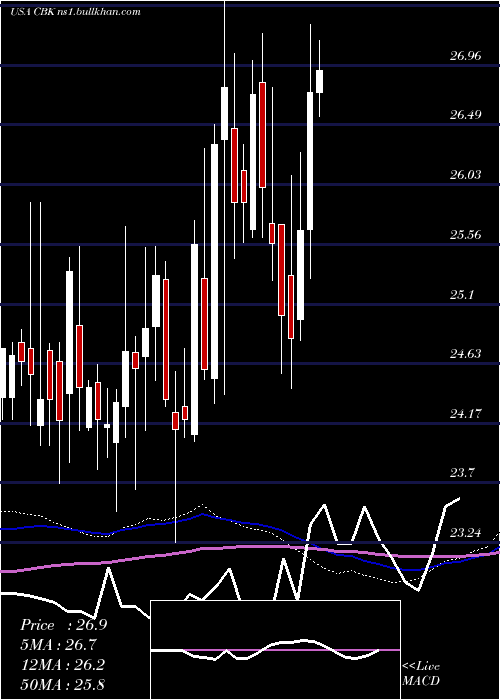Click the 26.49 price axis label
Viewport: 500px width, 700px height.
[x=466, y=115]
